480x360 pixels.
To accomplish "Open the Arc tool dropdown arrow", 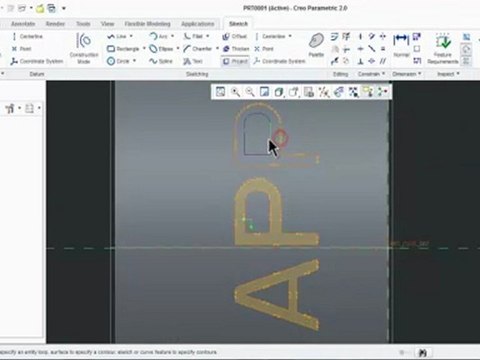I will [172, 36].
